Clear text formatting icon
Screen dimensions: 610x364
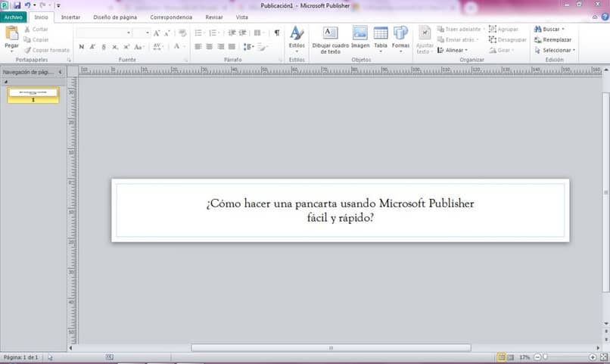click(x=182, y=33)
